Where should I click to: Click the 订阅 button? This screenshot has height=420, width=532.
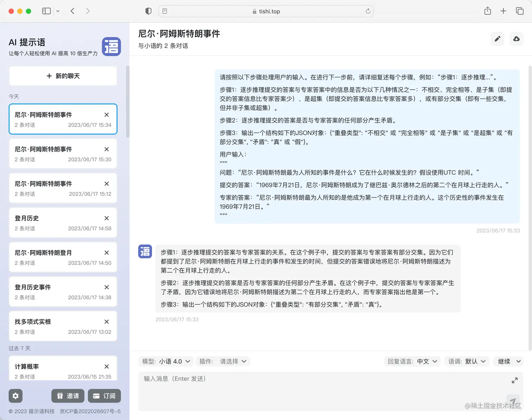[104, 396]
